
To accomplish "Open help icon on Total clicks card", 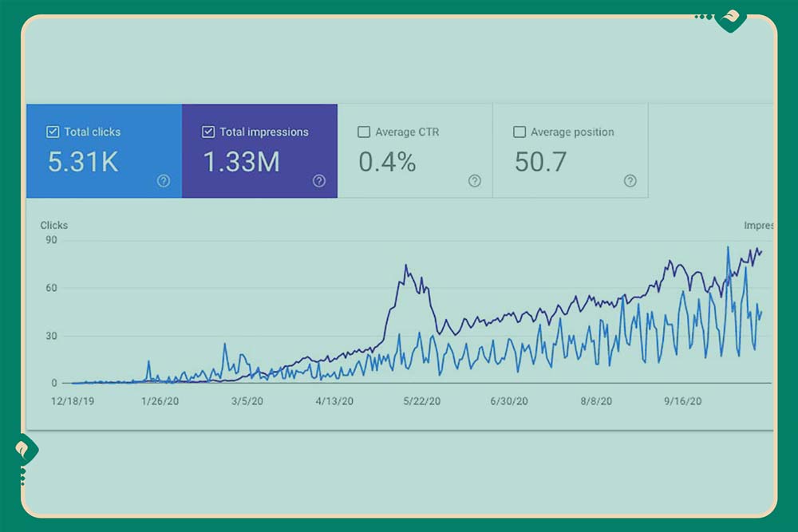I will point(164,181).
